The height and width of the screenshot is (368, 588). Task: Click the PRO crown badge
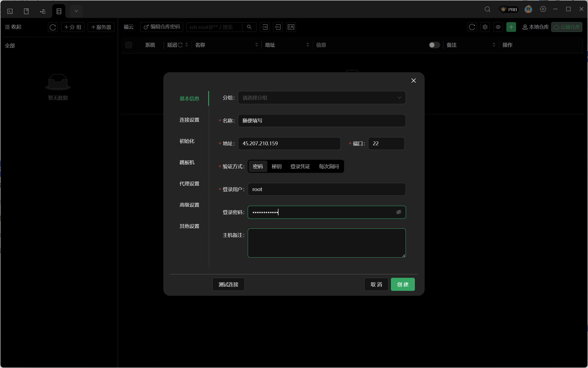pyautogui.click(x=509, y=10)
